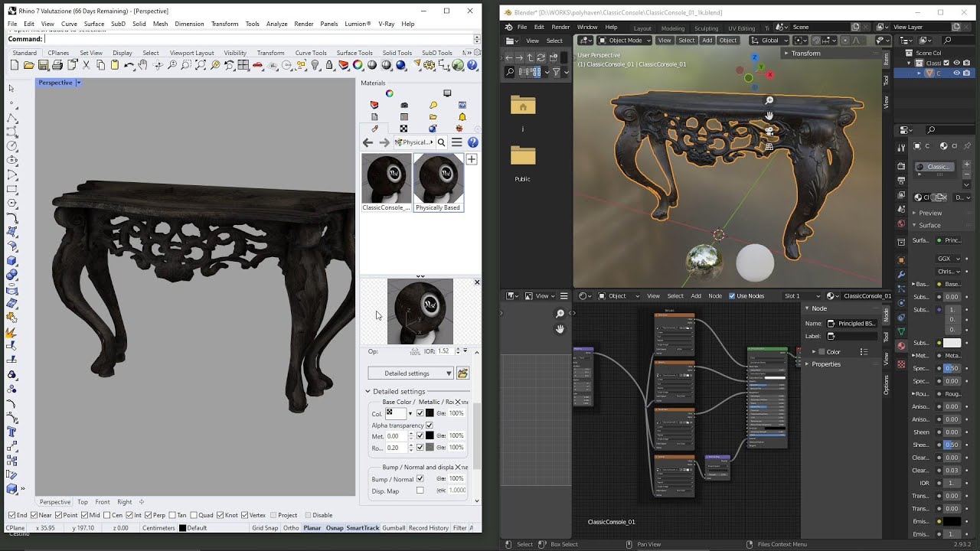Viewport: 980px width, 551px height.
Task: Click the folder icon beside Detailed settings
Action: pyautogui.click(x=462, y=373)
